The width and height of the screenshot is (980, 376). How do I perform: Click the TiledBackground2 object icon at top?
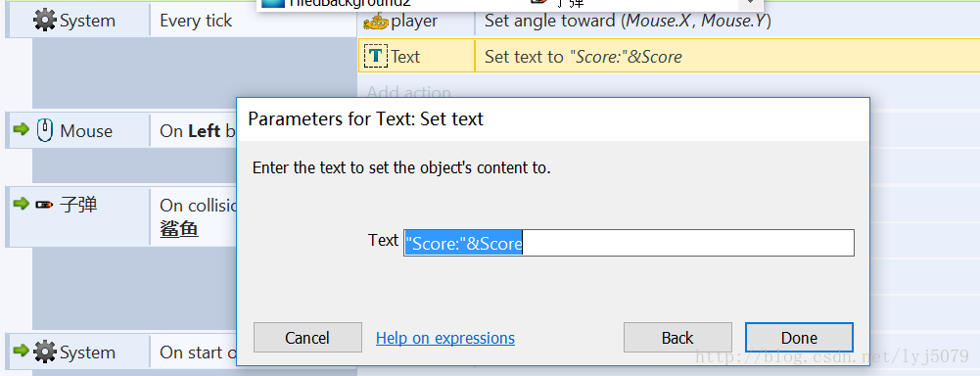[273, 3]
